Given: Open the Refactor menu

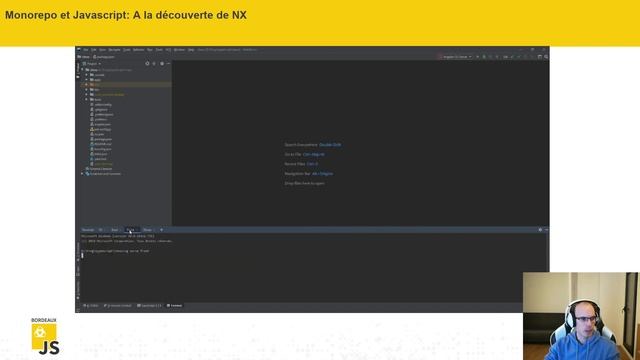Looking at the screenshot, I should pyautogui.click(x=139, y=50).
